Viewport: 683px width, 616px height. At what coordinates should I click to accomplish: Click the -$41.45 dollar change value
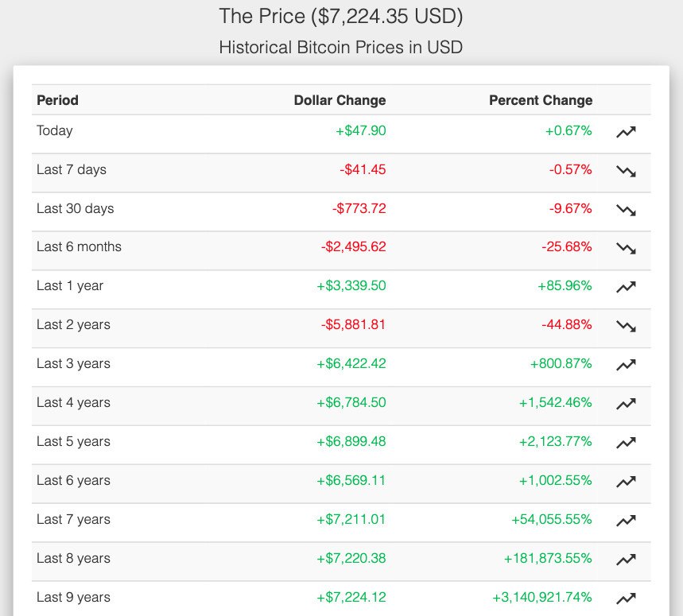point(363,169)
